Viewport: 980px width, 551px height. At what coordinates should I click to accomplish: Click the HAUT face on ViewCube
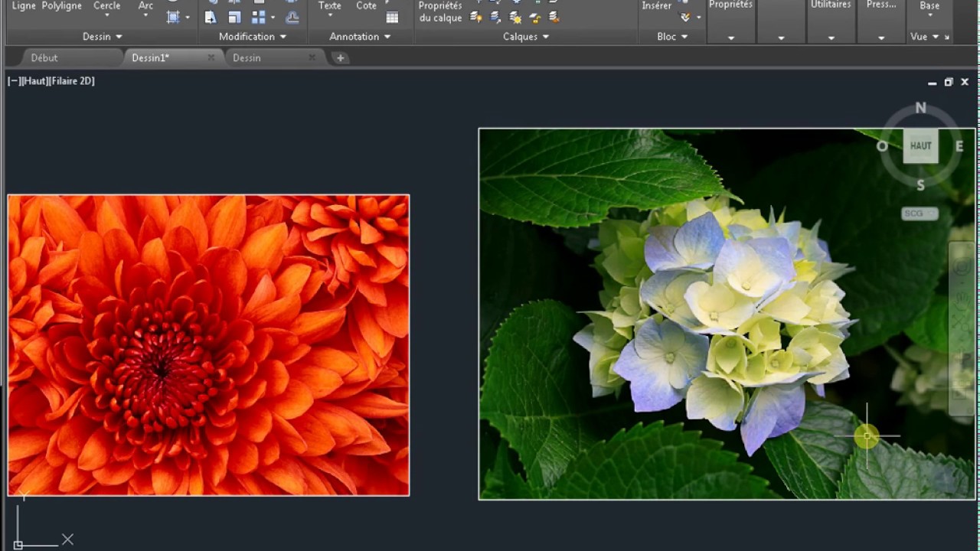point(920,146)
